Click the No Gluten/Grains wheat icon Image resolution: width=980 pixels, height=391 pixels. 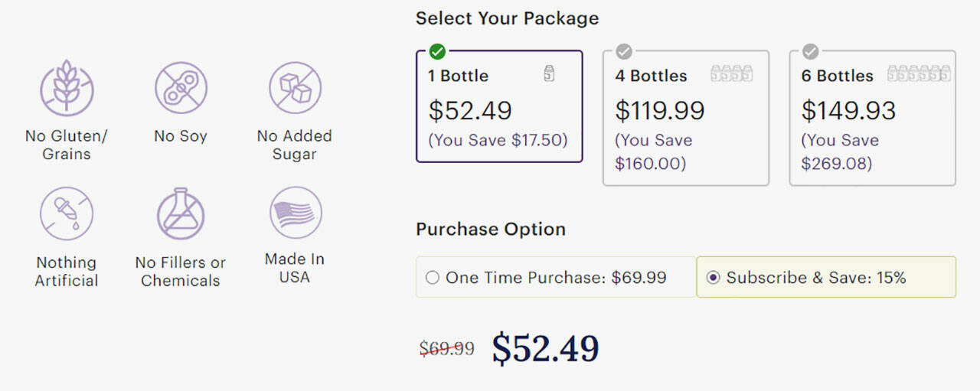coord(67,89)
